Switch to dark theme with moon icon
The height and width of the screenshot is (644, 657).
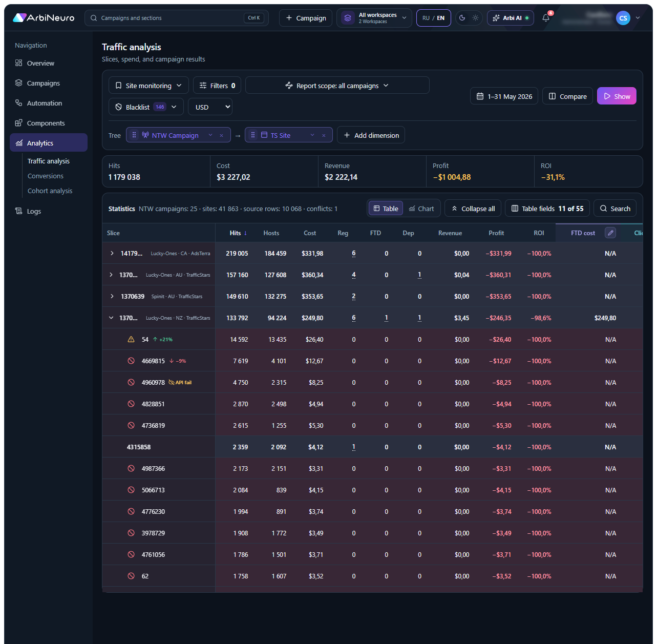[x=462, y=18]
